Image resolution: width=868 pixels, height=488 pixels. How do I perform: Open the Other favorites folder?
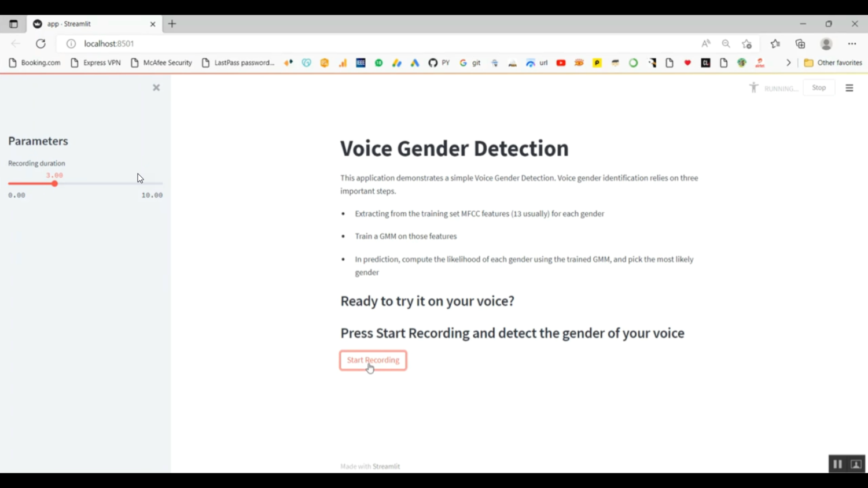pyautogui.click(x=833, y=62)
